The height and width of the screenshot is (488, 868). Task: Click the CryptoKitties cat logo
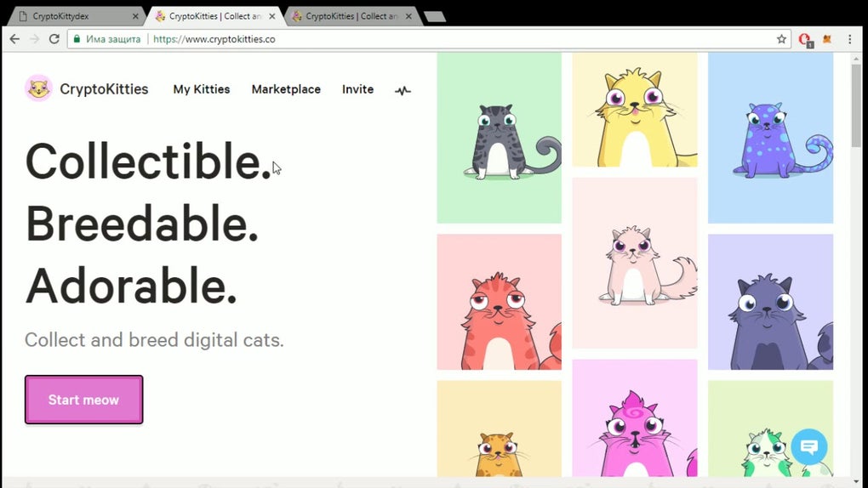tap(39, 88)
